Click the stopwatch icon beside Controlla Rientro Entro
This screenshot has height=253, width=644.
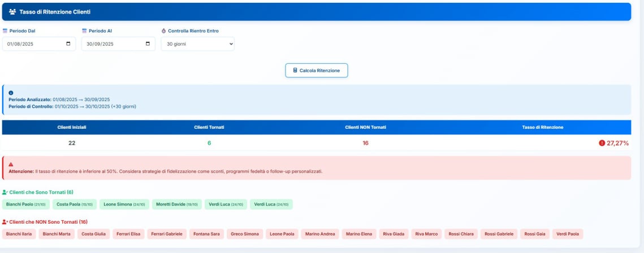(163, 31)
